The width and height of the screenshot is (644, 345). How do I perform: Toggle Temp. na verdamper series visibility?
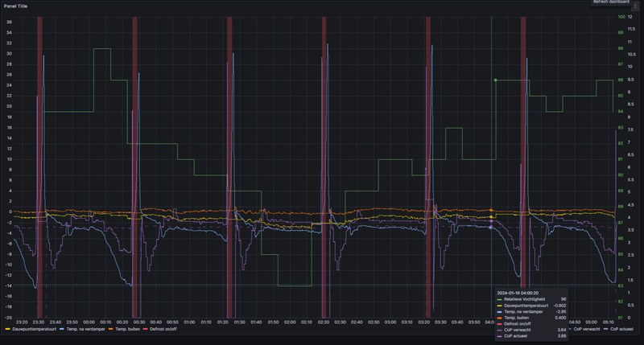tap(86, 329)
